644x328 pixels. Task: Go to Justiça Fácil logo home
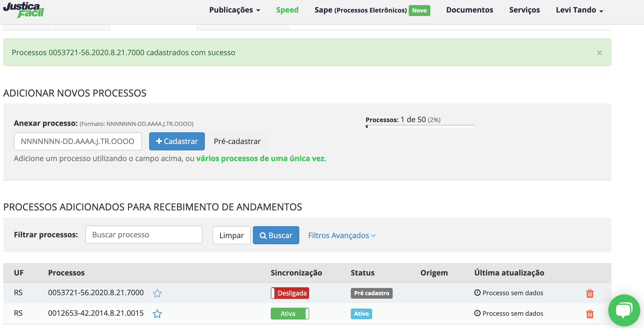point(23,10)
